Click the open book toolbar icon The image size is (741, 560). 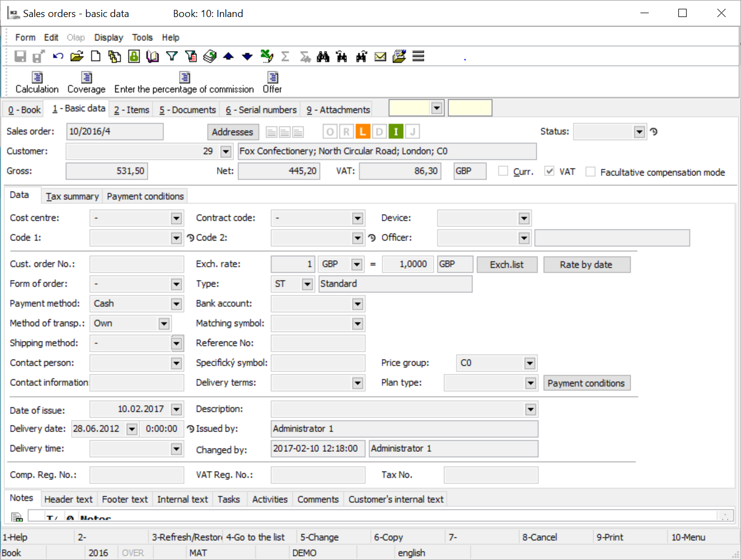point(153,56)
